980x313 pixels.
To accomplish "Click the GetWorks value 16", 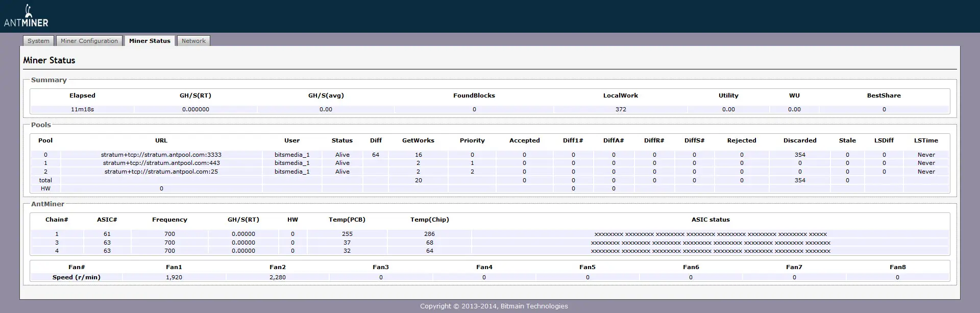I will click(419, 155).
